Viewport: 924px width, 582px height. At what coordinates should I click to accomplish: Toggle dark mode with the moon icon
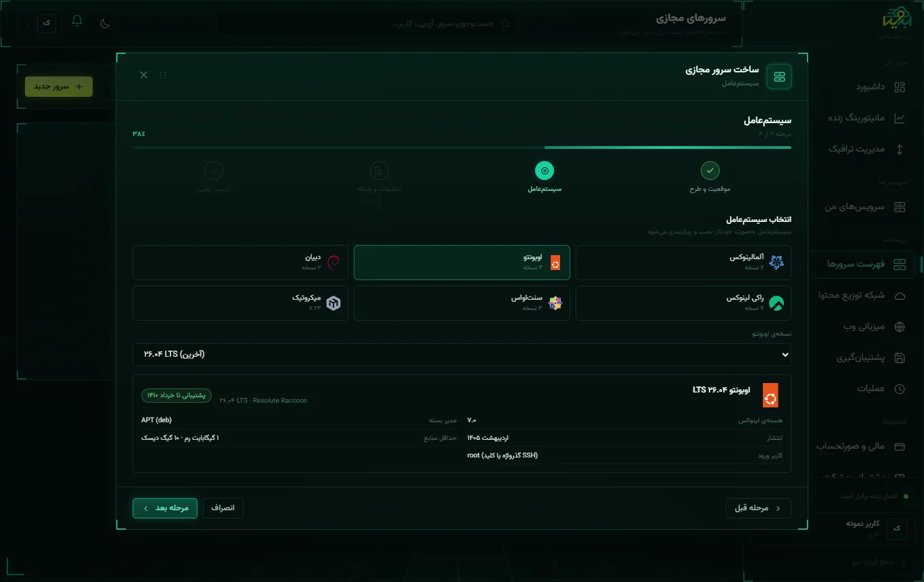[x=105, y=24]
